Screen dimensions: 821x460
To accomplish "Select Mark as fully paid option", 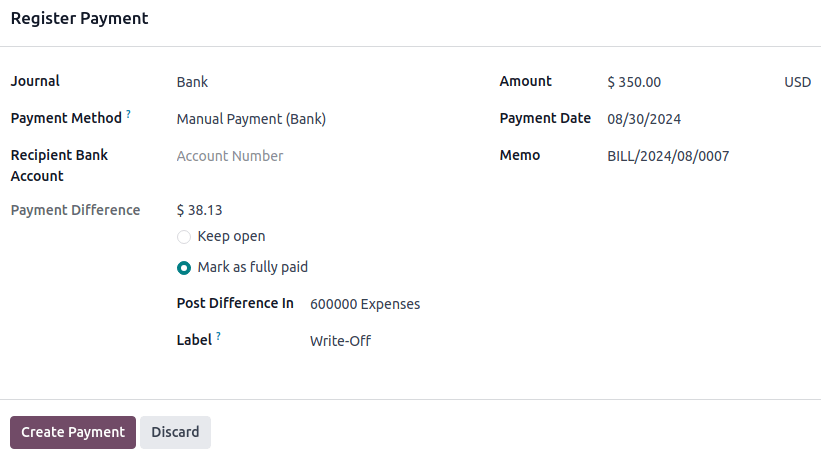I will [183, 268].
